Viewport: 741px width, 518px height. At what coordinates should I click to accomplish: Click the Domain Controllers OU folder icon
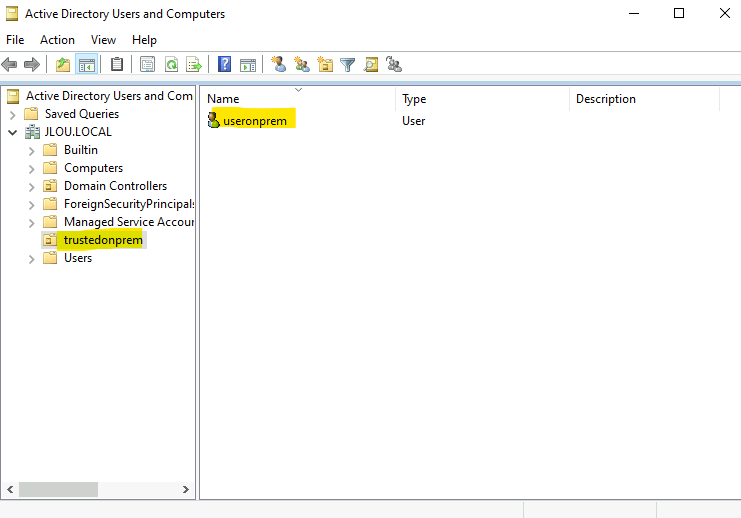[x=50, y=186]
